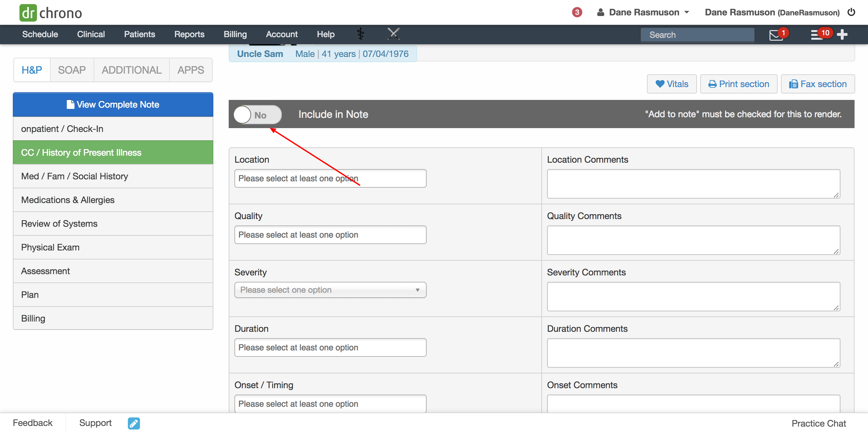Screen dimensions: 868x433
Task: Open the Duration multi-select field
Action: 330,347
